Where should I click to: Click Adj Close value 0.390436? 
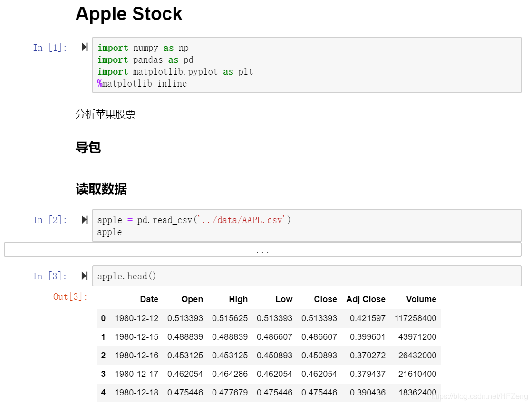(368, 393)
